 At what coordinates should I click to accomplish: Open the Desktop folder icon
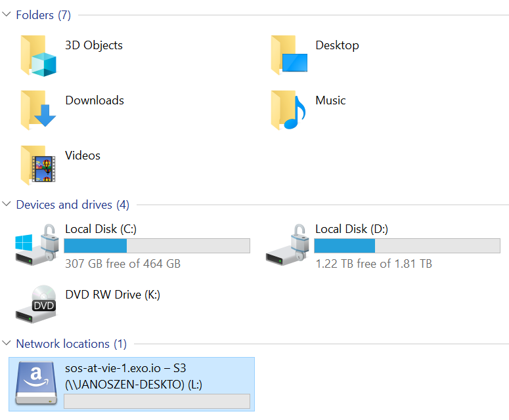point(289,55)
